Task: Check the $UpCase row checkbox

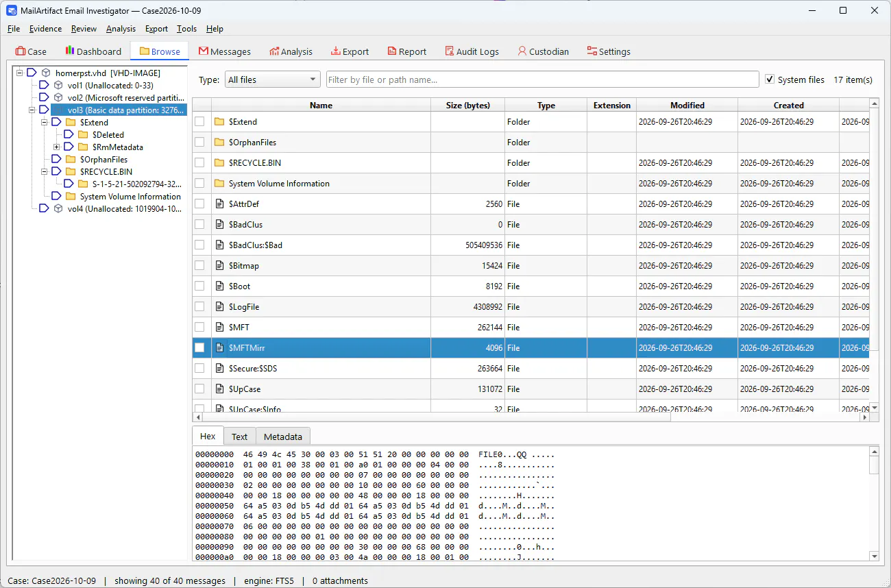Action: pos(199,389)
